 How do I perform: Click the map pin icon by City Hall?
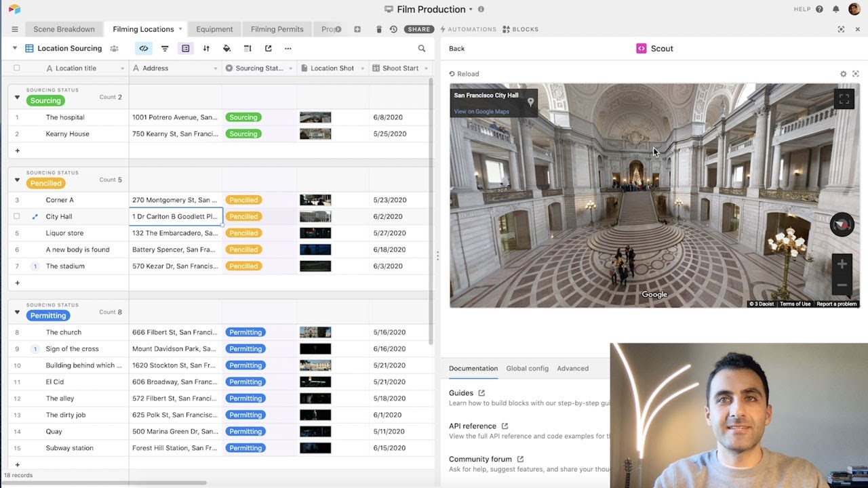pos(531,102)
